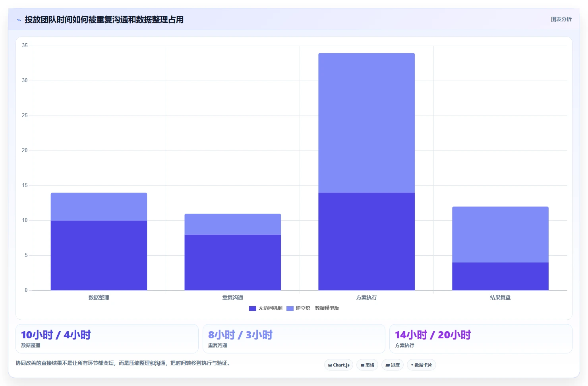Viewport: 588px width, 386px height.
Task: Click the light blue 数据整理 bar segment
Action: point(99,207)
